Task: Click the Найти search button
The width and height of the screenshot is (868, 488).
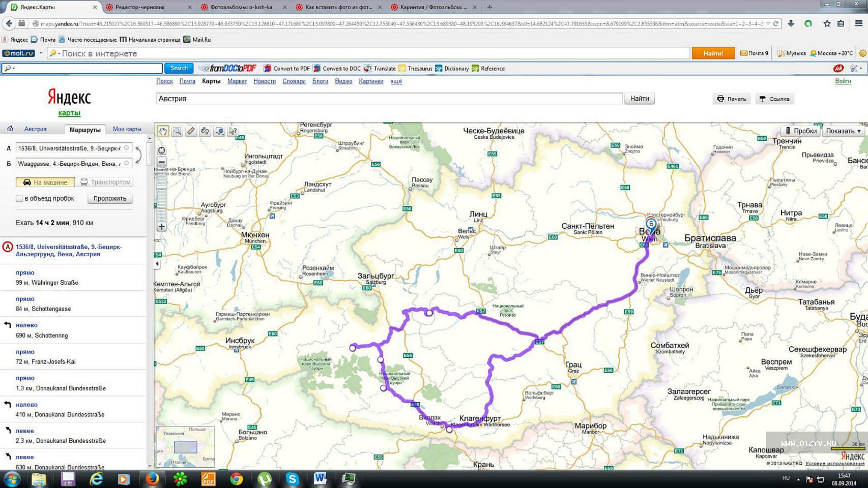Action: click(640, 99)
